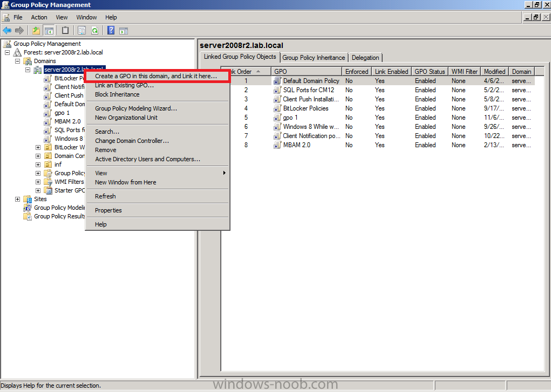Screen dimensions: 551x392
Task: Sort by the Link Enabled column header
Action: pos(391,72)
